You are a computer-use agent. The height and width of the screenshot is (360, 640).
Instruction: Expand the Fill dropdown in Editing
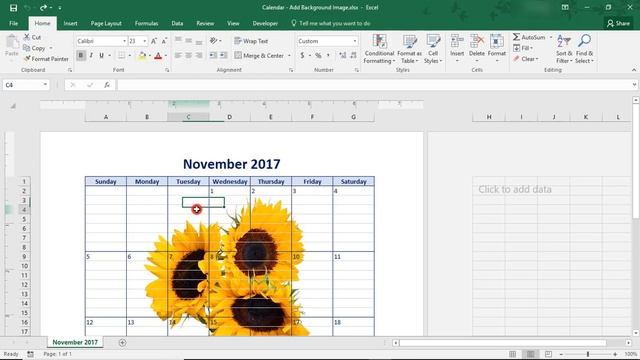click(x=531, y=48)
